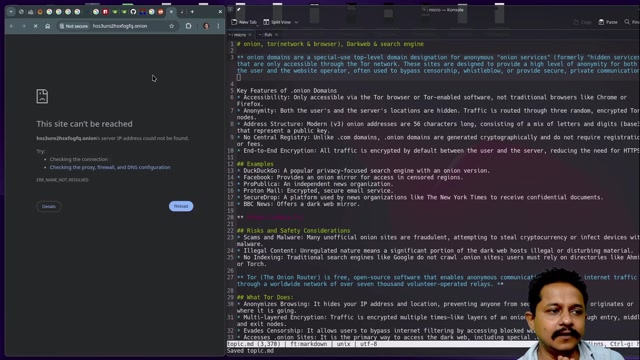
Task: Open the Chrome profile avatar
Action: [206, 26]
